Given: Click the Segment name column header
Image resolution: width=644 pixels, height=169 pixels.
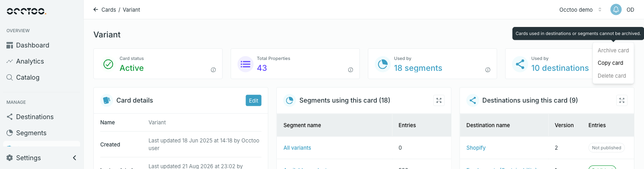Looking at the screenshot, I should [x=302, y=125].
